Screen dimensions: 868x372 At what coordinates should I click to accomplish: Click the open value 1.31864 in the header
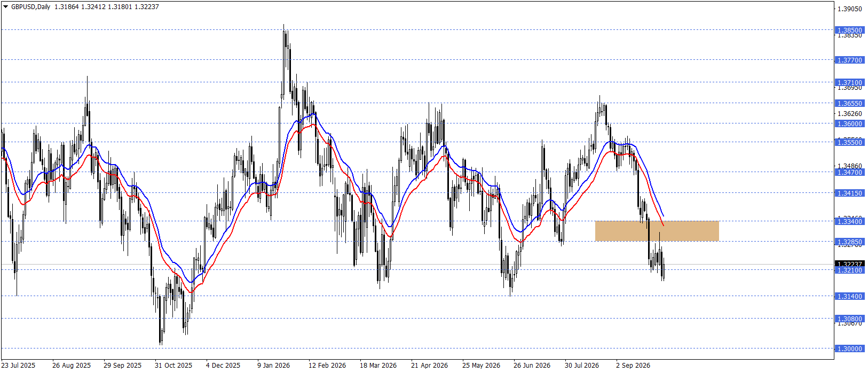67,7
